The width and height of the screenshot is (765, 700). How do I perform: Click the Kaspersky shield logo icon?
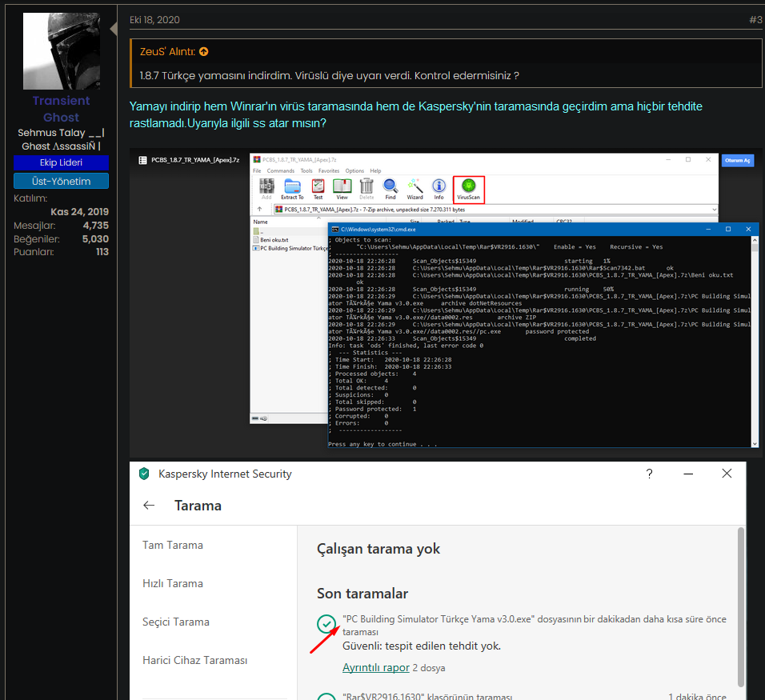point(144,474)
